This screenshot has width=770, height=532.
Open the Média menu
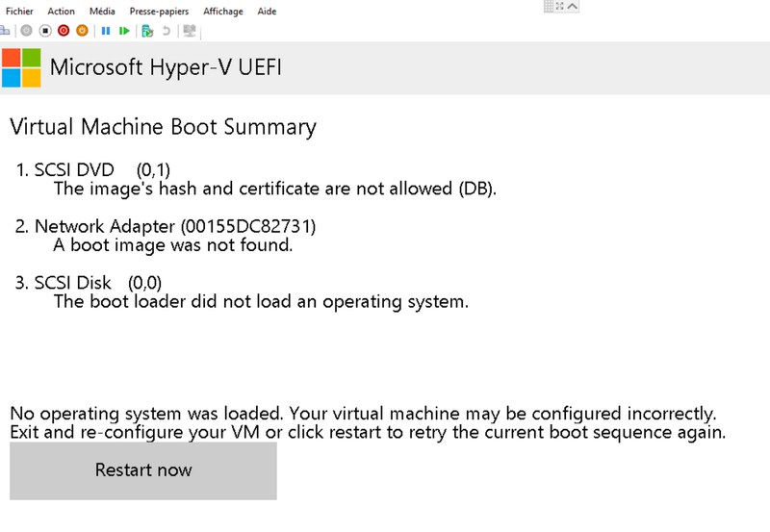coord(101,12)
